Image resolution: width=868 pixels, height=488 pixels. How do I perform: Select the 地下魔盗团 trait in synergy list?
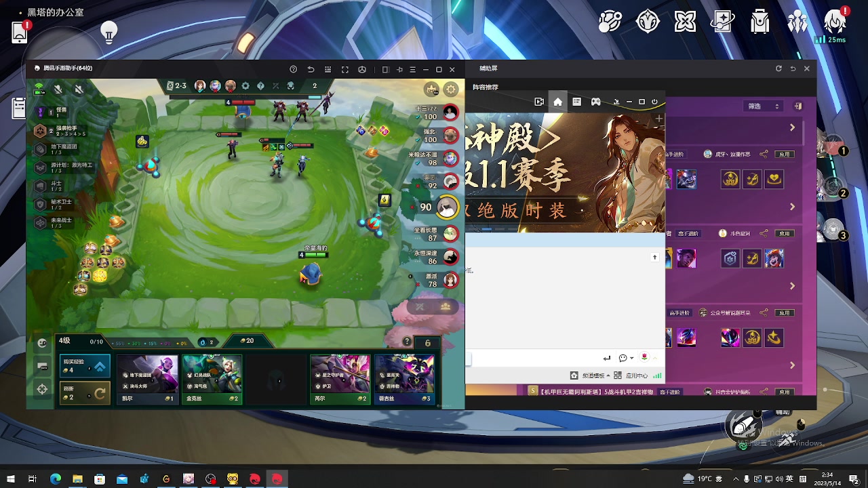[58, 148]
